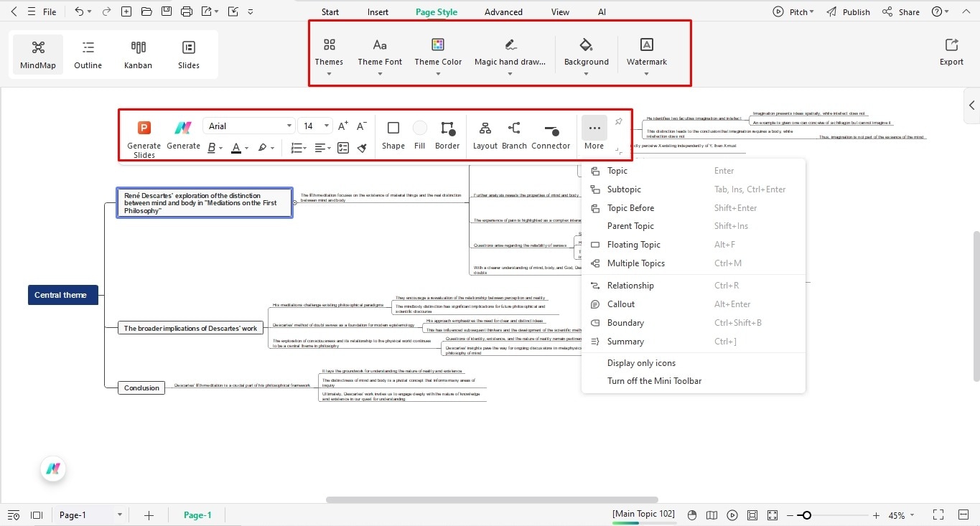The height and width of the screenshot is (526, 980).
Task: Click the Share button
Action: (x=901, y=11)
